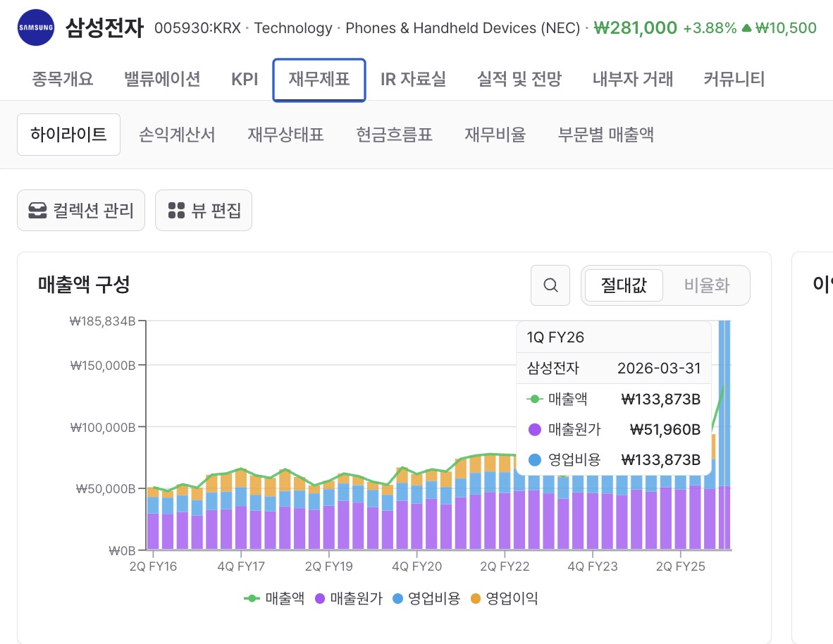
Task: Click the ₩281,000 stock price
Action: 636,27
